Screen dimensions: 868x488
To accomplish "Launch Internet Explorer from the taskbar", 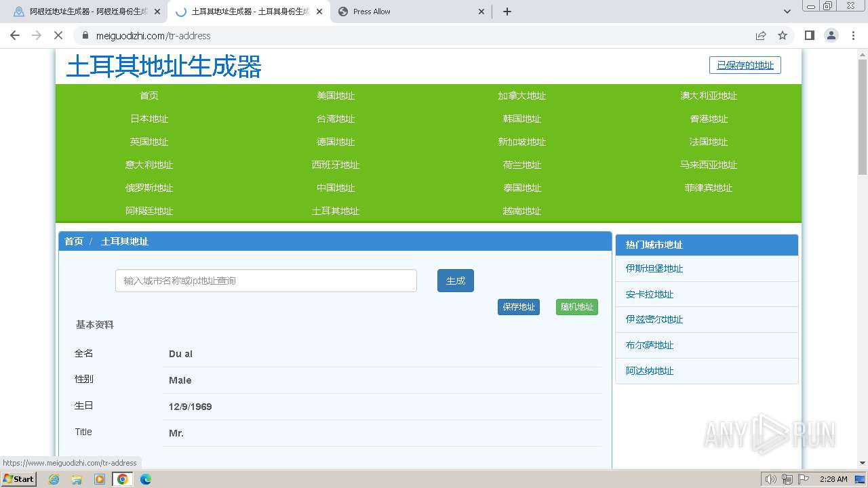I will coord(54,479).
